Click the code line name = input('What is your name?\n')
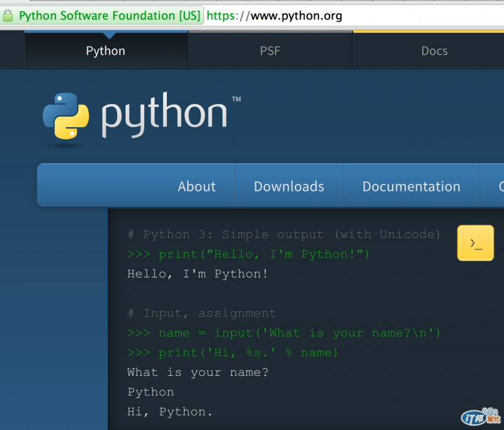Viewport: 504px width, 430px height. 284,333
